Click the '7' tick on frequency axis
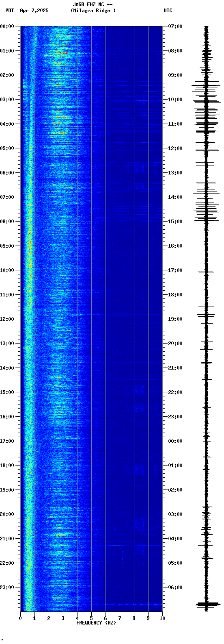 point(120,618)
